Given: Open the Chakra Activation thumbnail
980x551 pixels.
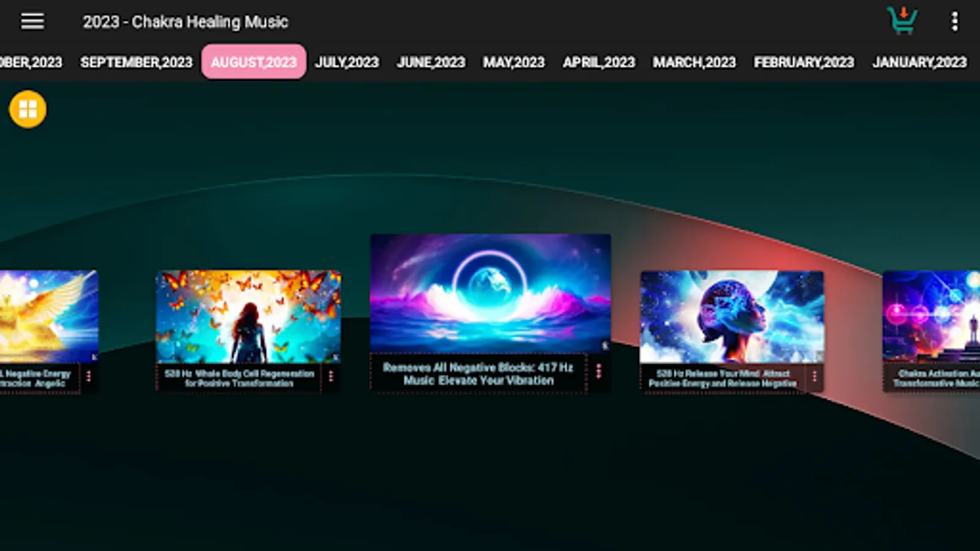Looking at the screenshot, I should [931, 317].
